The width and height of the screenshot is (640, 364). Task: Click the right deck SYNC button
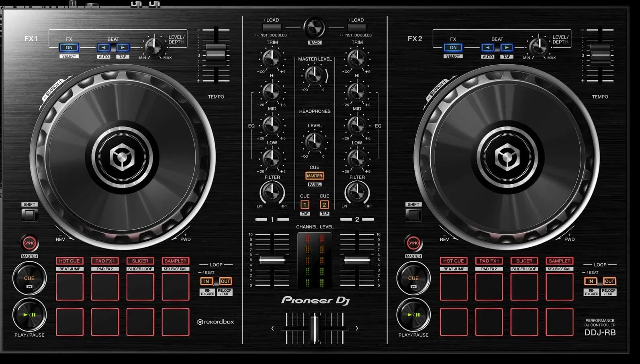[x=413, y=243]
